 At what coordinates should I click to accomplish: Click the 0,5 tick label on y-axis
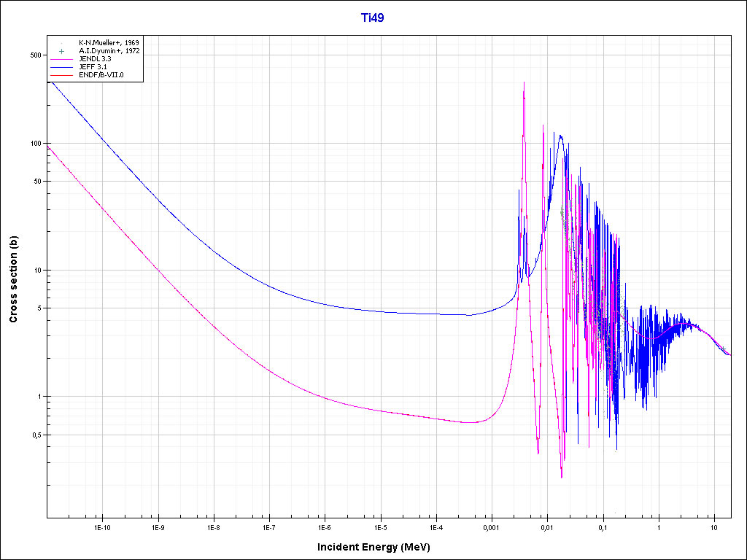[x=34, y=435]
